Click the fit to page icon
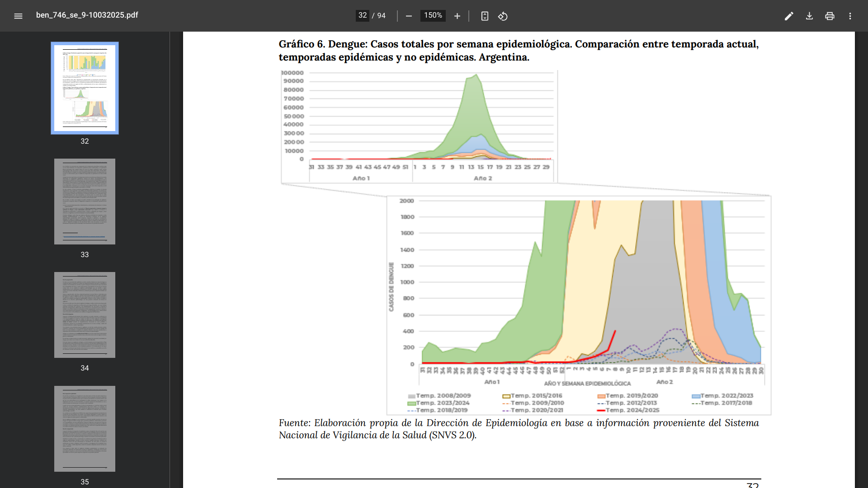The height and width of the screenshot is (488, 868). [485, 16]
